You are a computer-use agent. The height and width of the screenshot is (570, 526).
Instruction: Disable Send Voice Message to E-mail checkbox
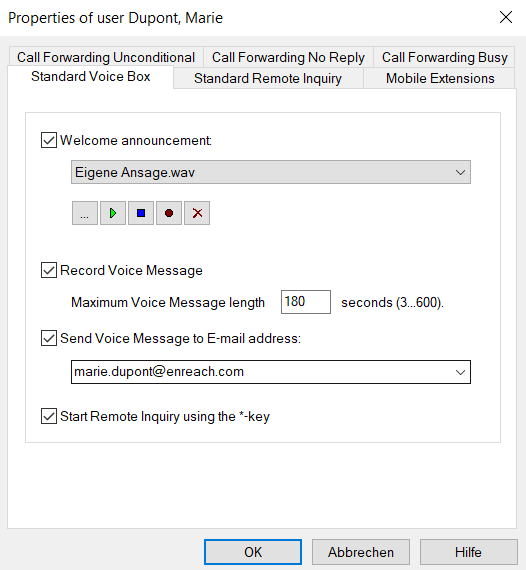49,338
